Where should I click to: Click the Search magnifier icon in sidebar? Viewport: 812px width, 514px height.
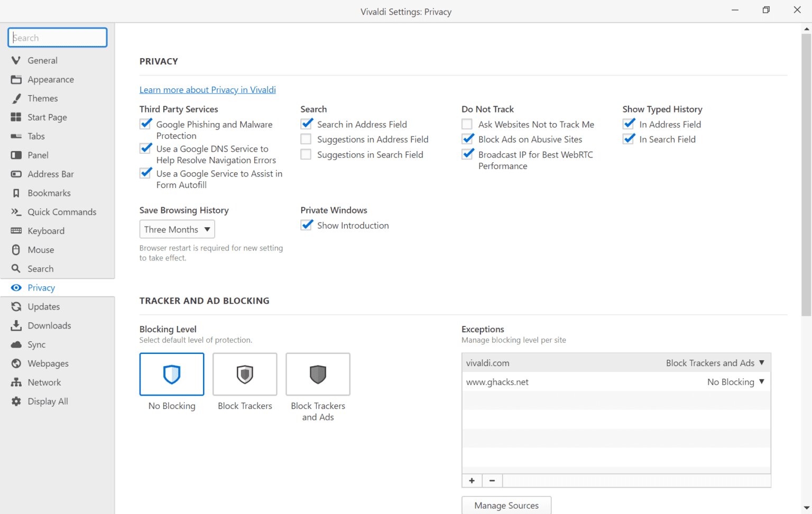(x=16, y=269)
